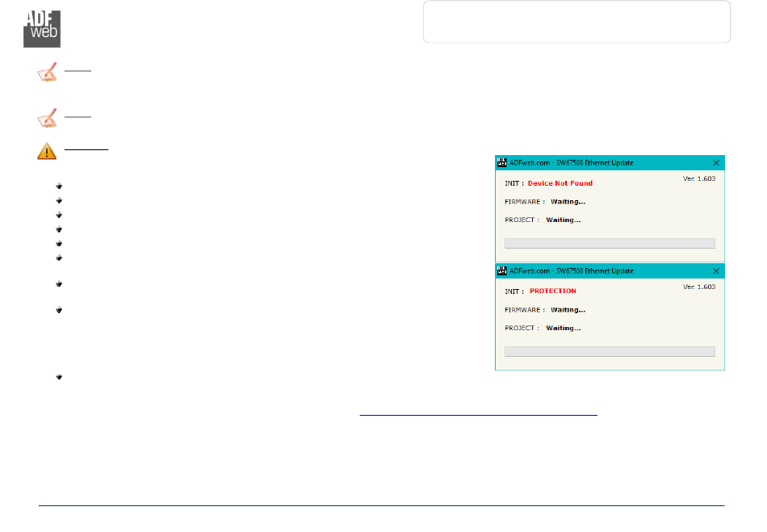
Task: Close the Device Not Found update window
Action: (715, 163)
